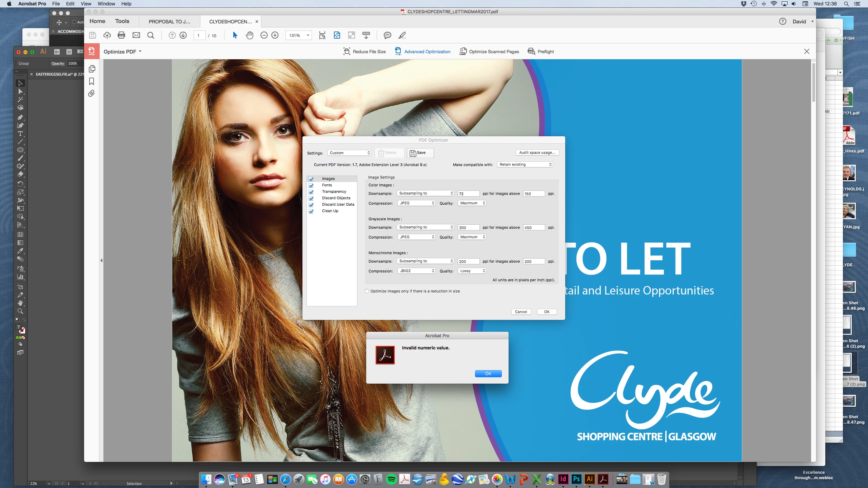Enable 'Optimize images only if there is a reduction'
This screenshot has width=868, height=488.
pos(367,291)
